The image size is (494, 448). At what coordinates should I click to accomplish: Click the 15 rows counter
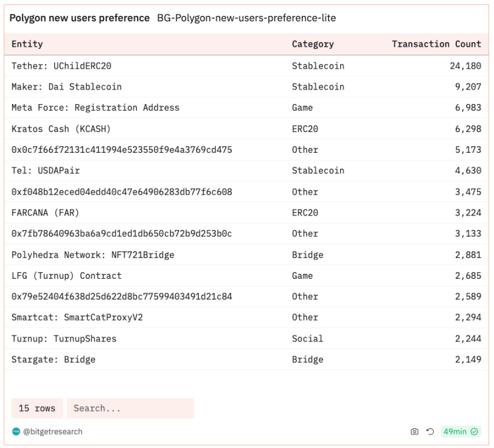(37, 408)
